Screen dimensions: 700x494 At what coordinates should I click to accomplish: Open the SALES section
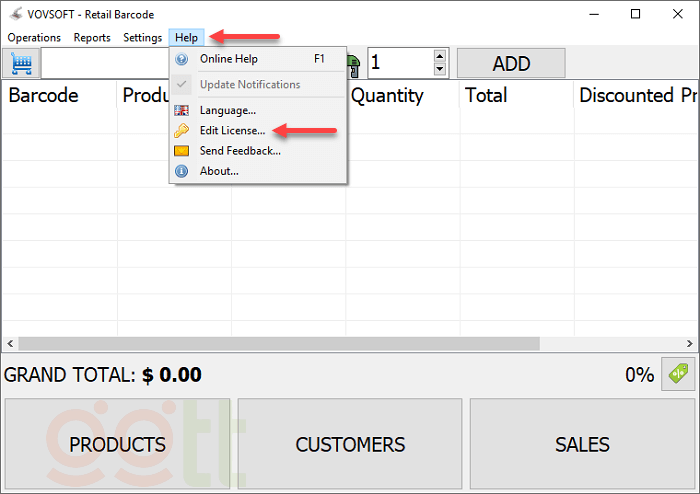point(582,444)
